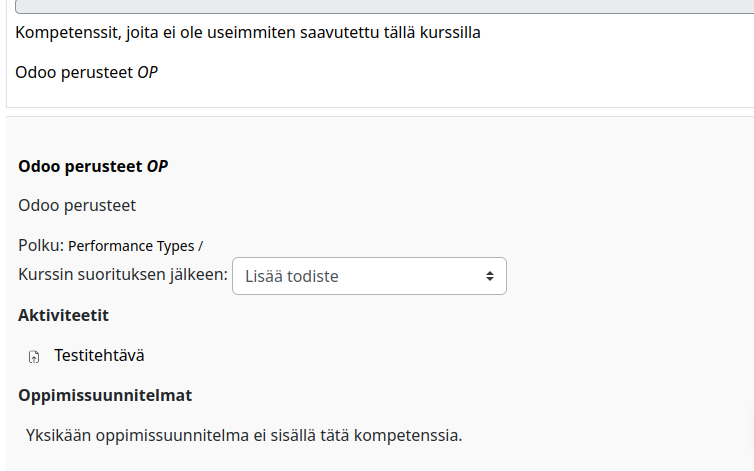The width and height of the screenshot is (754, 471).
Task: Click the arrows on the Lisää todiste selector
Action: pos(490,276)
